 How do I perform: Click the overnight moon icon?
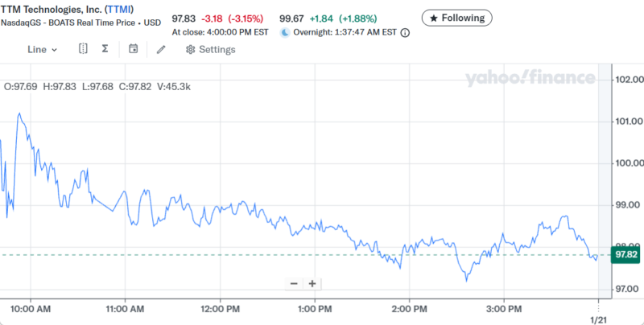285,33
